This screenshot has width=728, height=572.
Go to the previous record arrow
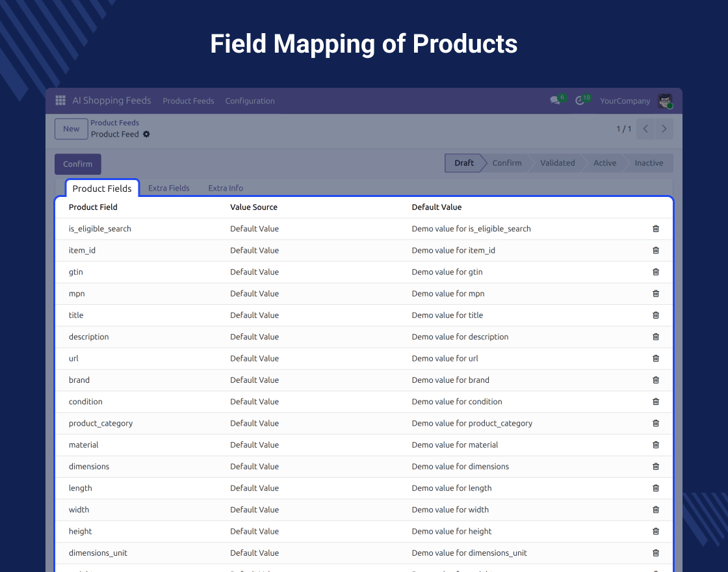click(645, 129)
